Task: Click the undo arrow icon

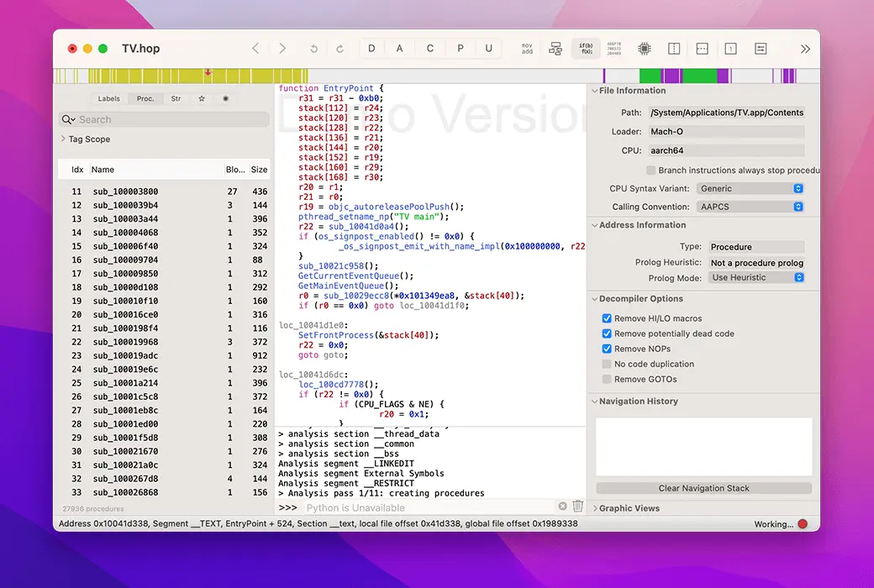Action: pyautogui.click(x=313, y=49)
